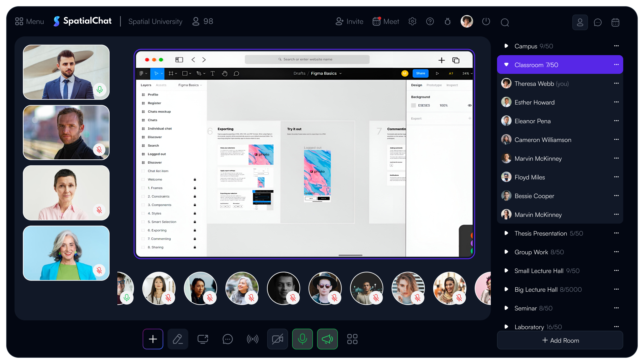Viewport: 644px width, 364px height.
Task: Expand the Seminar room
Action: (x=506, y=308)
